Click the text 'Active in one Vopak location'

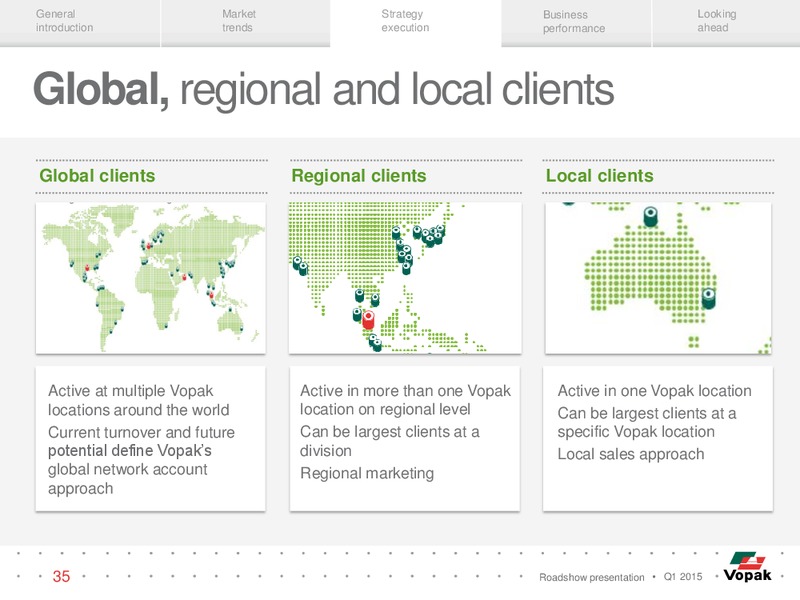[x=654, y=391]
